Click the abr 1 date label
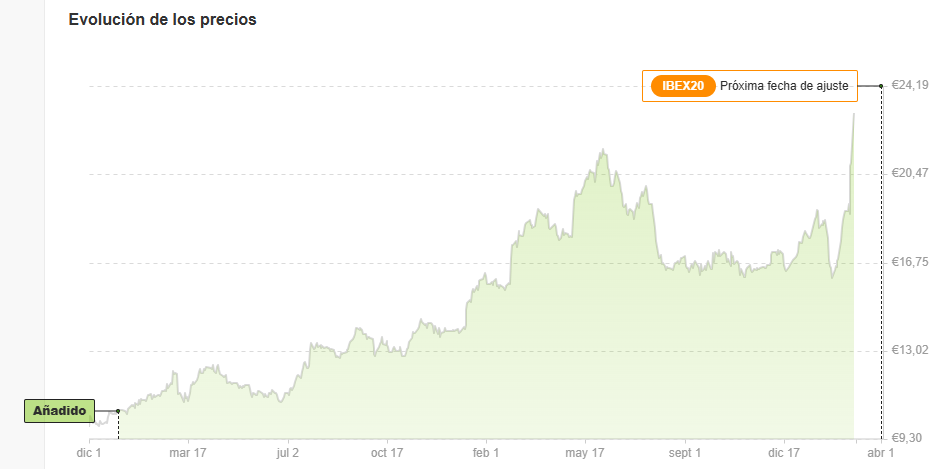Viewport: 947px width, 469px height. click(882, 452)
